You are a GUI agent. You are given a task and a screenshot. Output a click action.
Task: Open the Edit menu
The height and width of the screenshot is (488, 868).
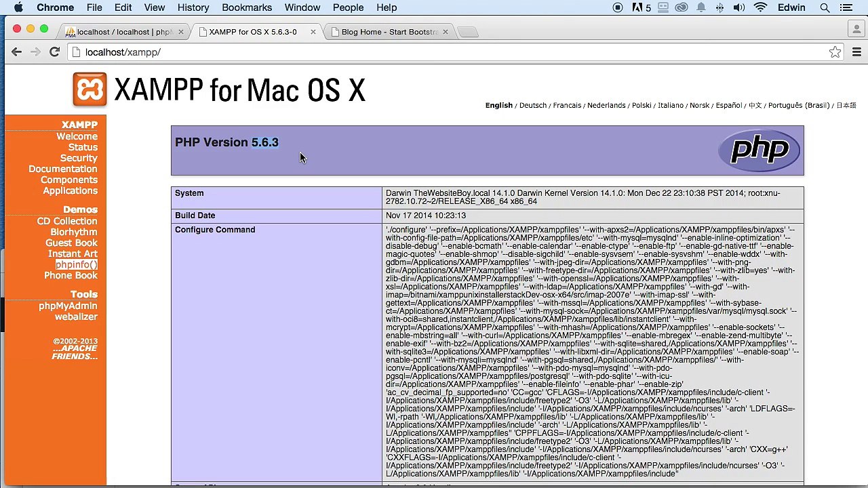pos(123,7)
